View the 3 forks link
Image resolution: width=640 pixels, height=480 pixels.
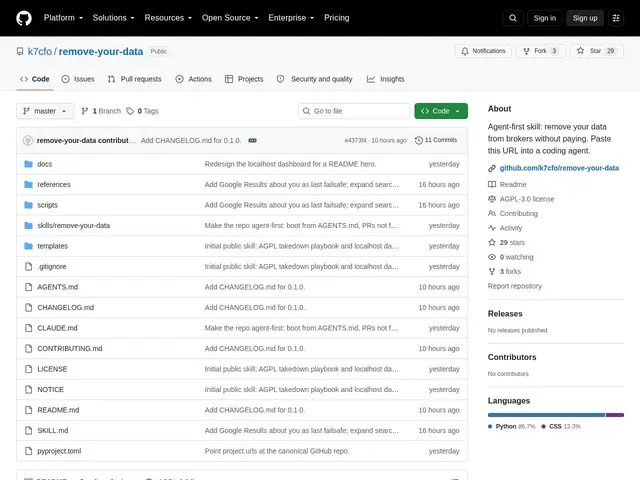click(x=504, y=271)
